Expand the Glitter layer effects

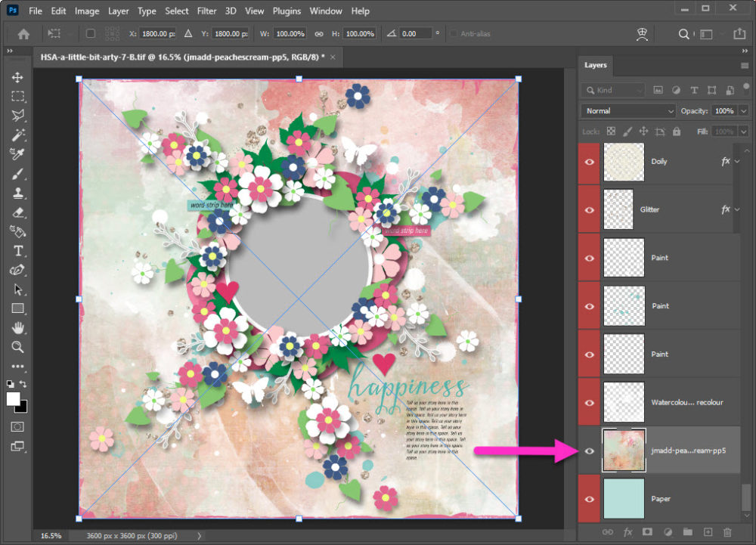[x=737, y=209]
